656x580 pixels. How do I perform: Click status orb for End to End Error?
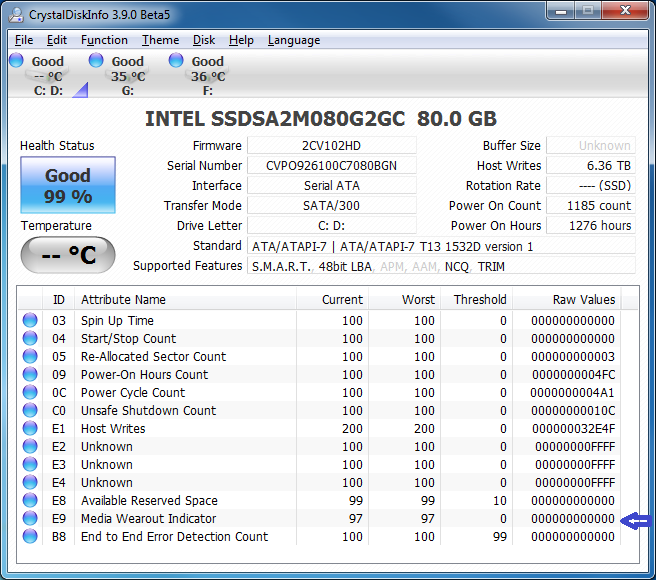30,536
